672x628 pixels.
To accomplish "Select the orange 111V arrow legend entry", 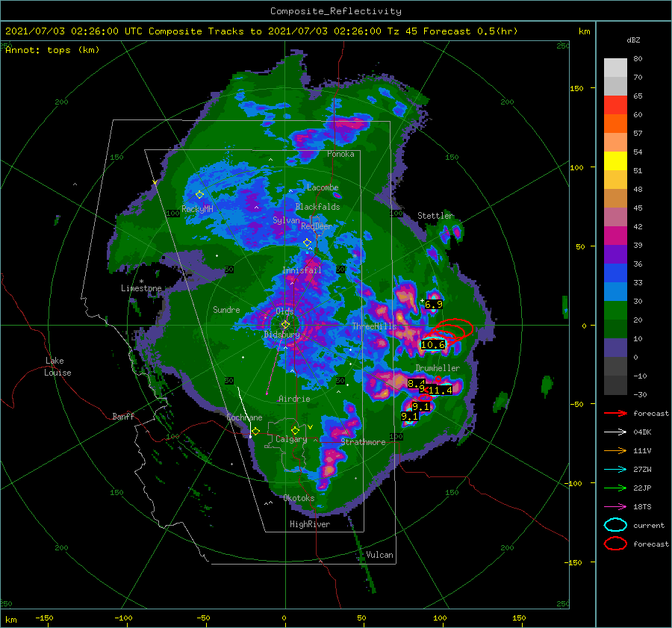I will pyautogui.click(x=615, y=450).
